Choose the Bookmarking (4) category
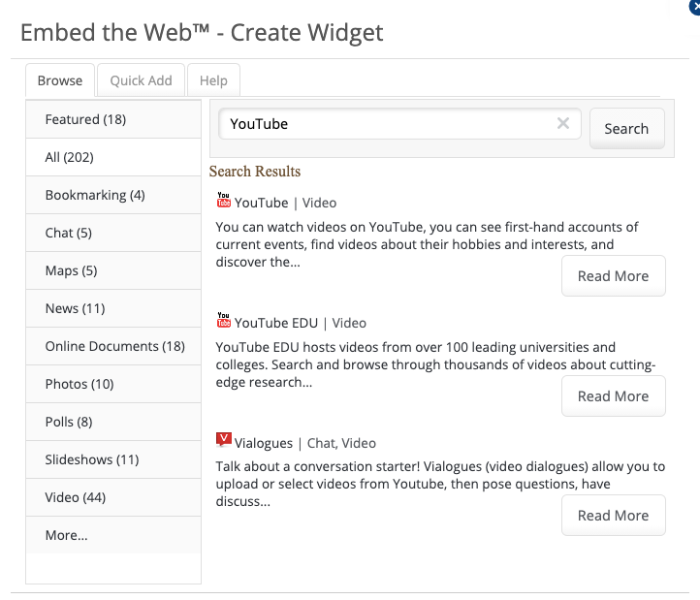 point(113,195)
